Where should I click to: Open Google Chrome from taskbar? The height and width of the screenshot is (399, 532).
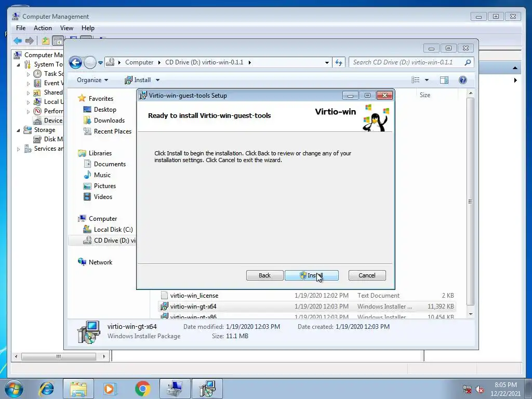[142, 389]
